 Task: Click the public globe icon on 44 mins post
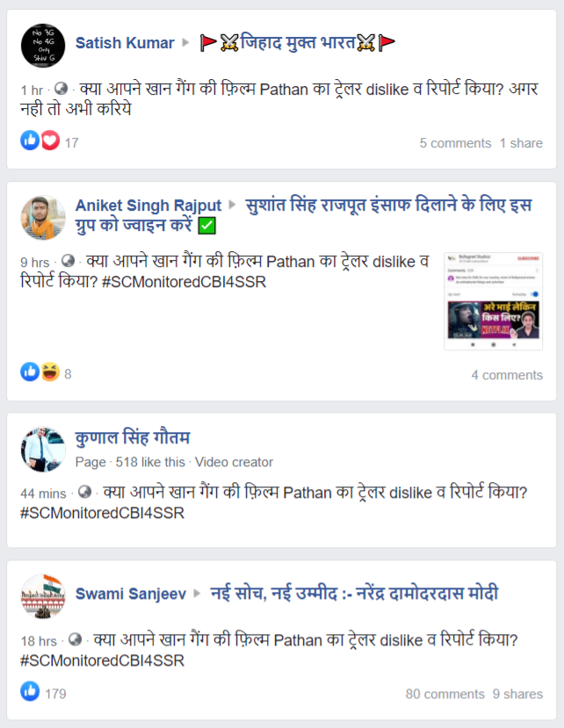(84, 492)
